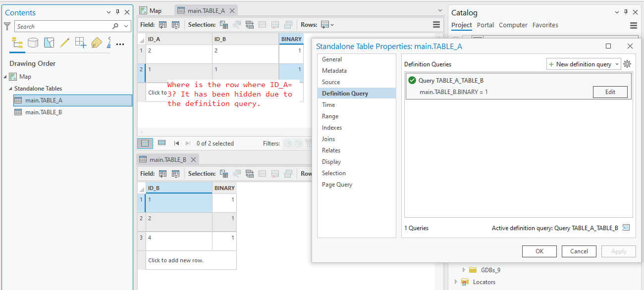644x290 pixels.
Task: Select List By Data Source icon
Action: pos(33,43)
